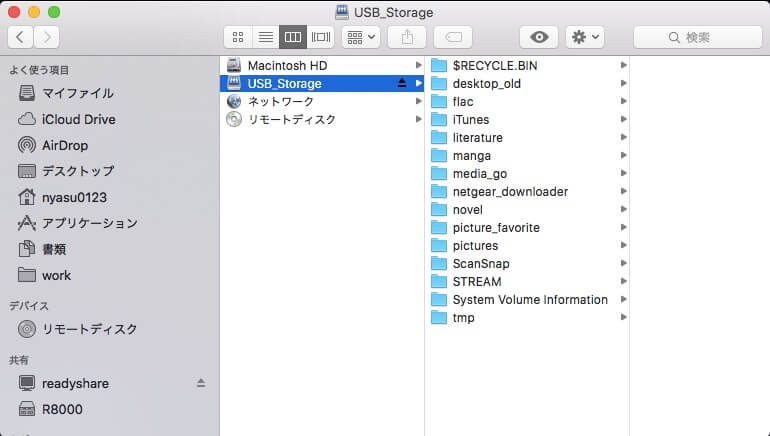Select column view mode
The width and height of the screenshot is (770, 436).
293,37
